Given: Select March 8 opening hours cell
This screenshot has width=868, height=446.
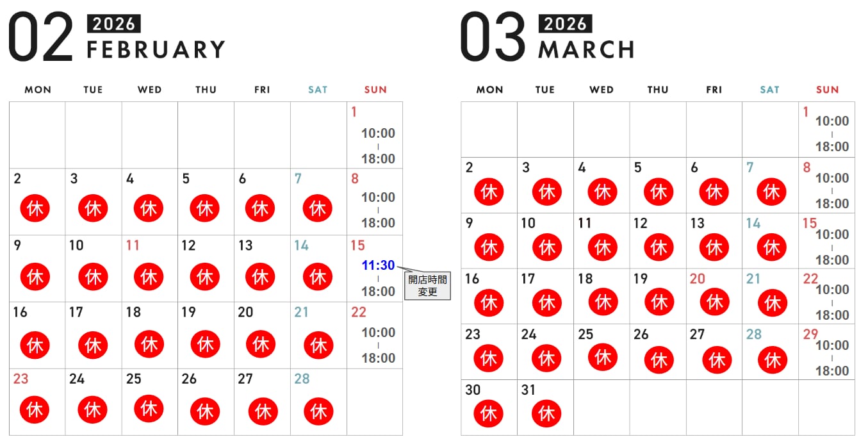Looking at the screenshot, I should [831, 190].
